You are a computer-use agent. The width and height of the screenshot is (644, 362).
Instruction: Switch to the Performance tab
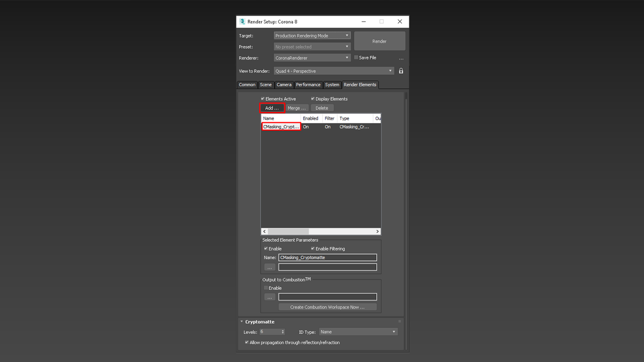coord(308,85)
